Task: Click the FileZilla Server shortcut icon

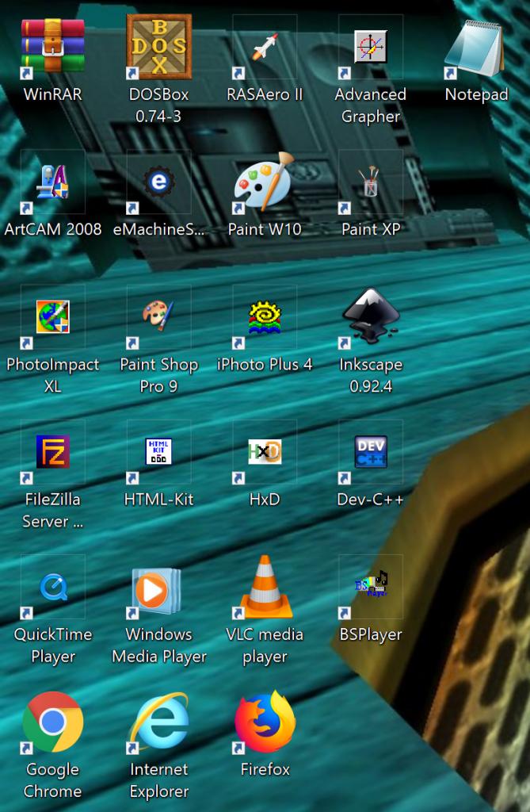Action: point(53,451)
